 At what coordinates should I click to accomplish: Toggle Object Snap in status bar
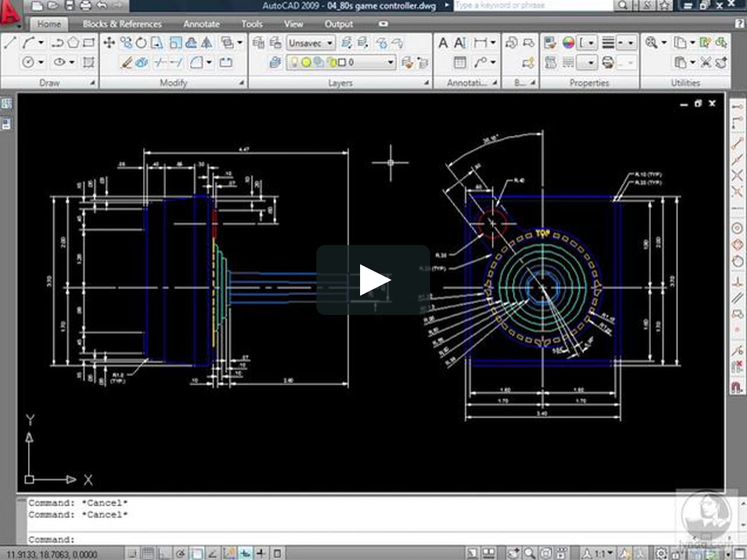click(x=197, y=553)
